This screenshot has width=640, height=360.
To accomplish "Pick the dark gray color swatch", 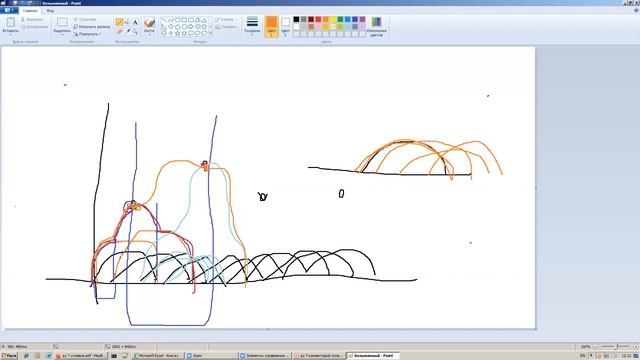I will tap(304, 19).
